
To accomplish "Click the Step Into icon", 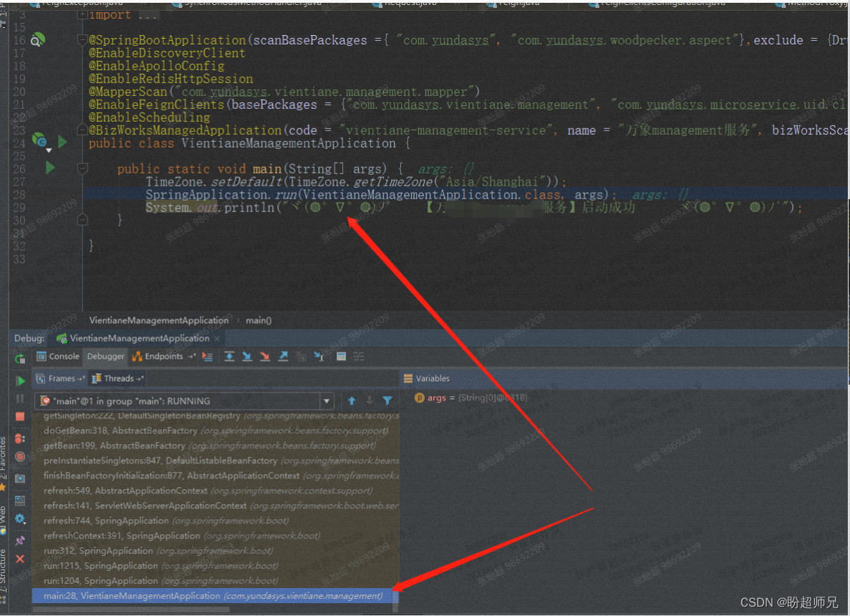I will [x=247, y=356].
